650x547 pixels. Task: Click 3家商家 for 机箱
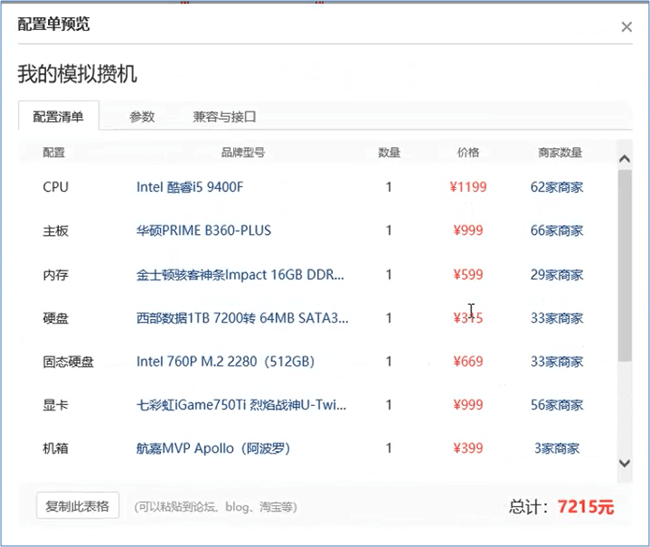pyautogui.click(x=557, y=448)
